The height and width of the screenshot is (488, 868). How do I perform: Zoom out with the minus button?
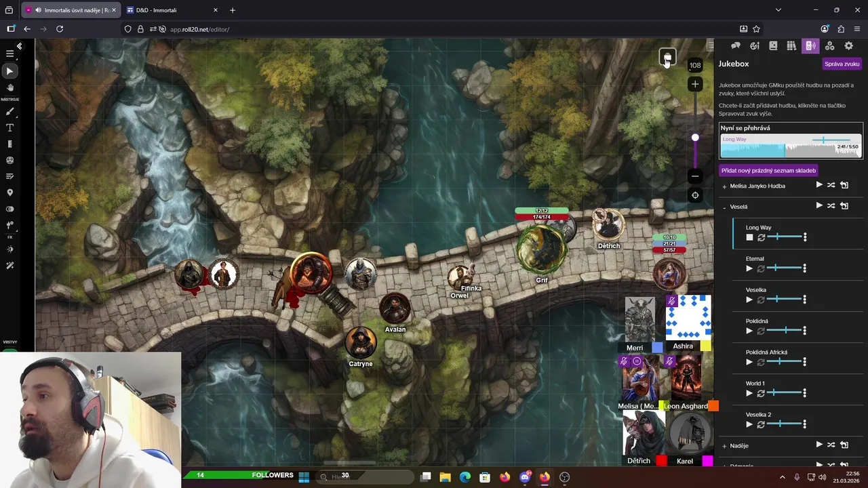click(x=695, y=176)
